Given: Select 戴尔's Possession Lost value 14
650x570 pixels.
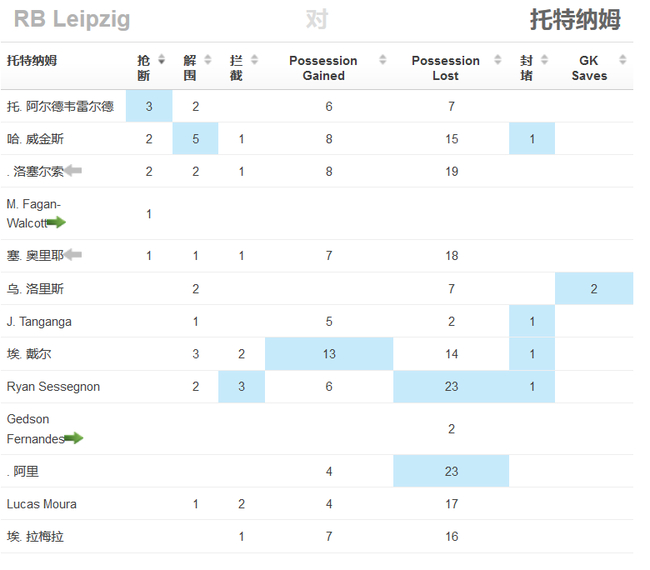Looking at the screenshot, I should point(451,354).
